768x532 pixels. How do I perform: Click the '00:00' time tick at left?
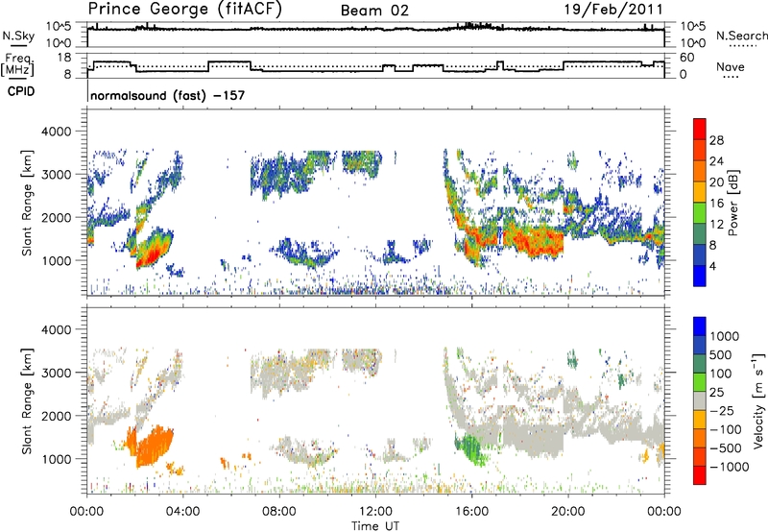point(86,512)
